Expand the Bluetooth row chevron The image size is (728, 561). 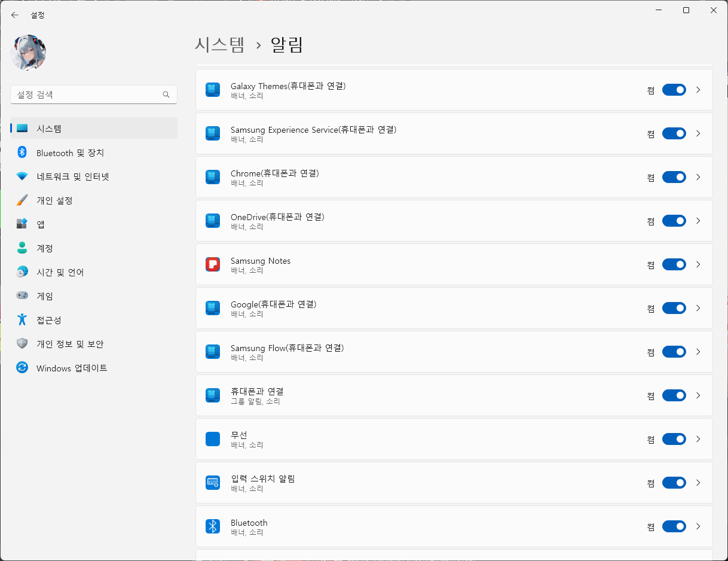coord(698,526)
